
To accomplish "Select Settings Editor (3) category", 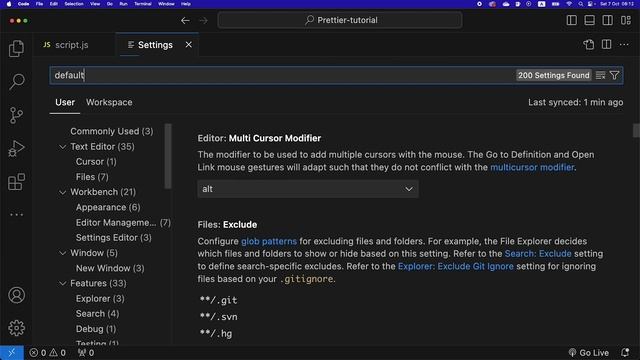I will pyautogui.click(x=113, y=238).
